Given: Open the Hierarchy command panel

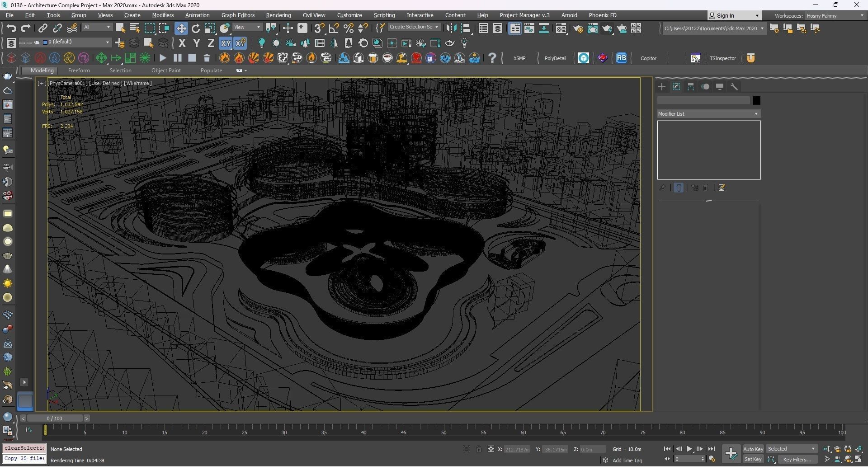Looking at the screenshot, I should click(691, 87).
